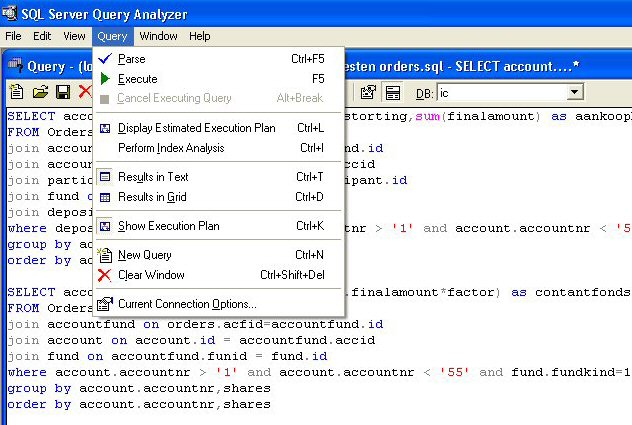Click the New Query toolbar icon
The height and width of the screenshot is (425, 632).
[17, 92]
